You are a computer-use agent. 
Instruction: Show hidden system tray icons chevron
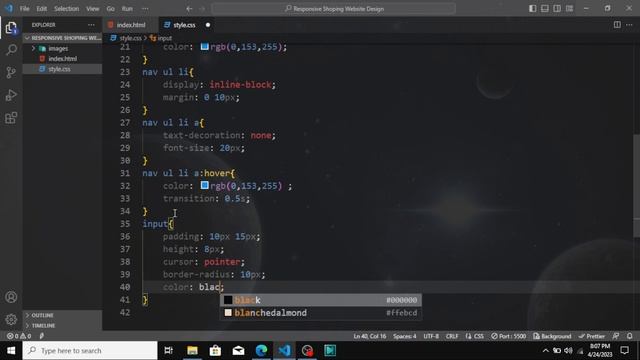[x=546, y=350]
